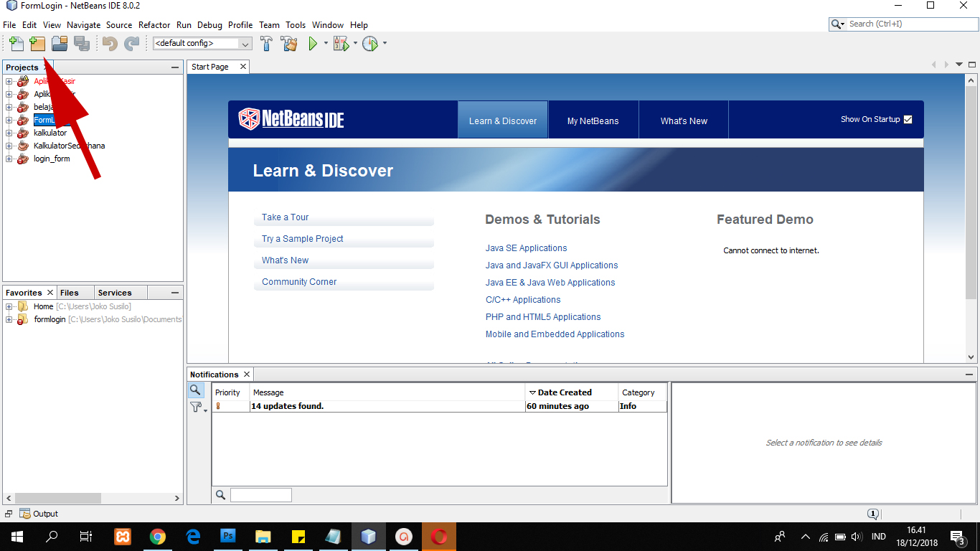
Task: Click the Notifications filter icon
Action: click(x=196, y=407)
